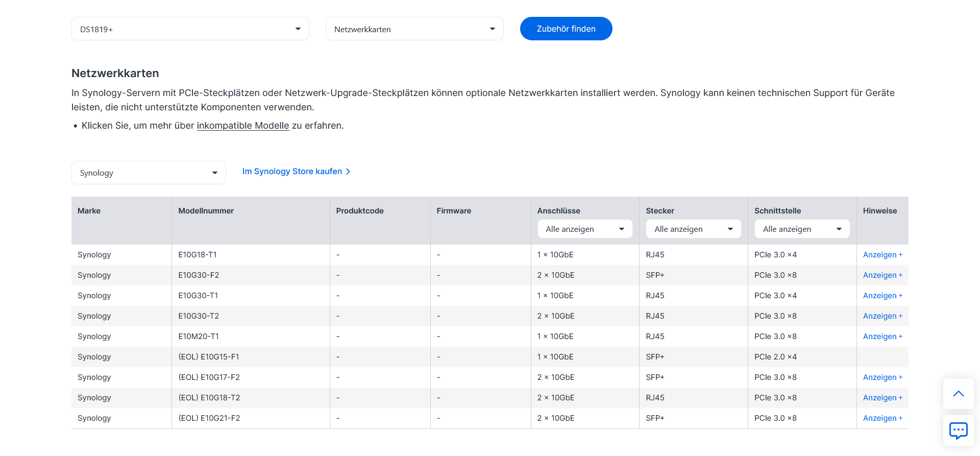Expand Anzeigen notes for E10G18-T1
Image resolution: width=980 pixels, height=456 pixels.
click(882, 255)
